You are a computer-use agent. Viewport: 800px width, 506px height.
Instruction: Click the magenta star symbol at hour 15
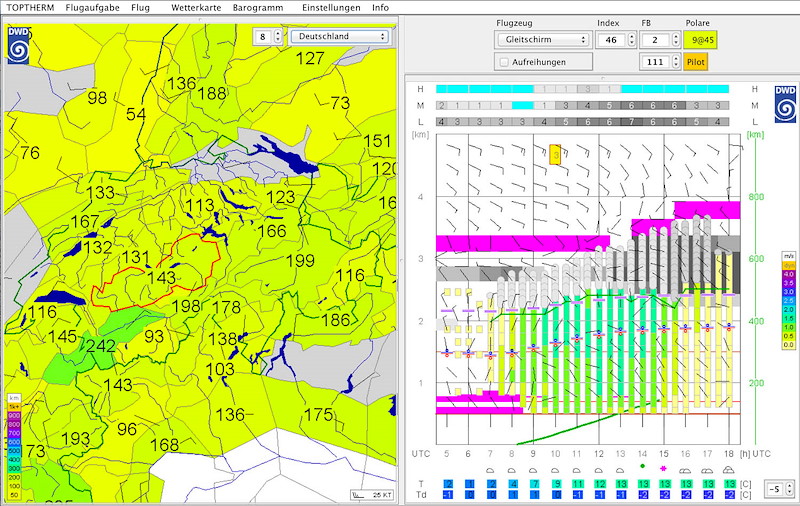point(664,468)
